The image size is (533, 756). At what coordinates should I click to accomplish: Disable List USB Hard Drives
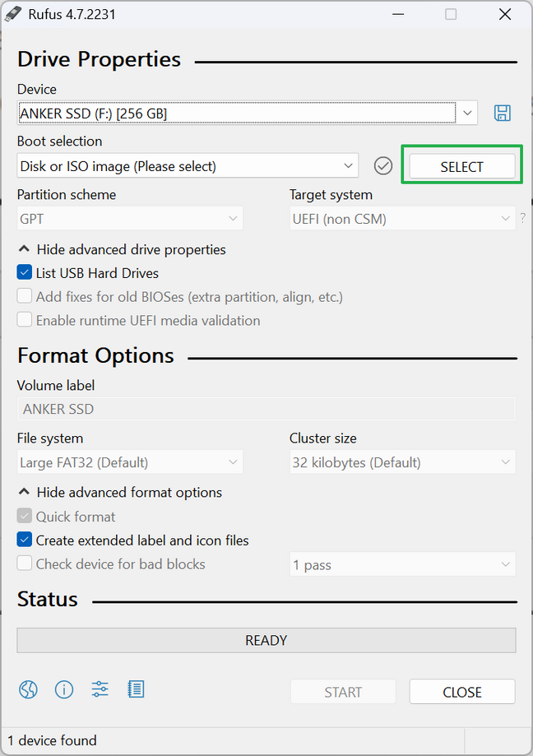click(x=22, y=272)
